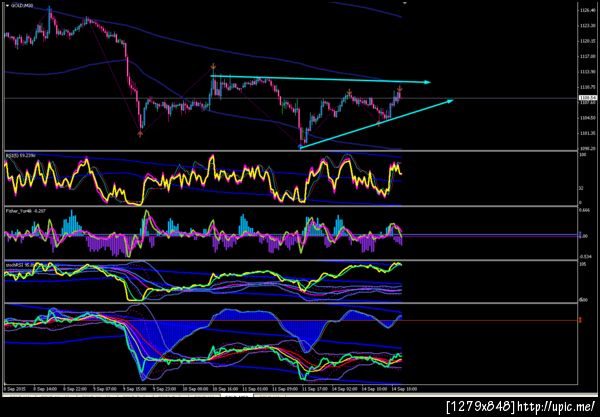Screen dimensions: 600x417
Task: Click the highlighted current price label 1108.54
Action: coord(588,98)
